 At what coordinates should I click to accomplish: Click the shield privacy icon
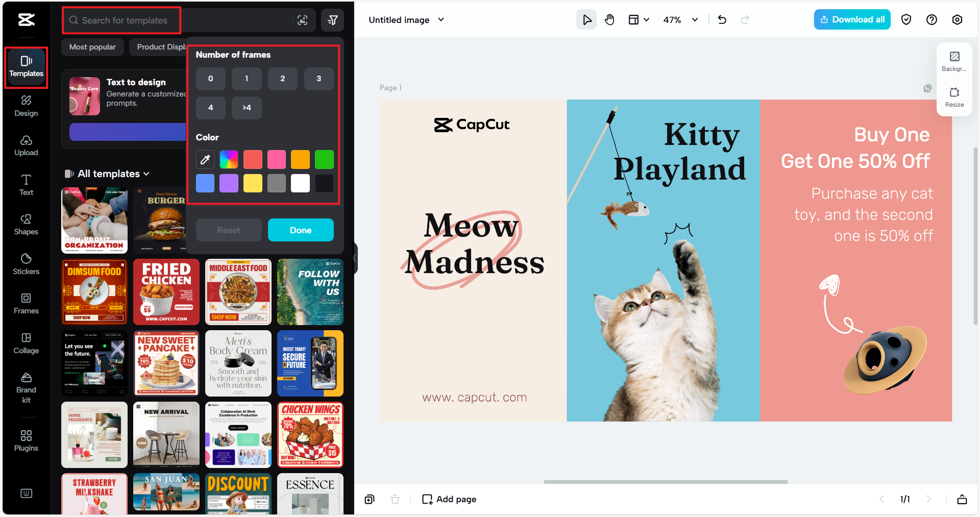click(906, 20)
